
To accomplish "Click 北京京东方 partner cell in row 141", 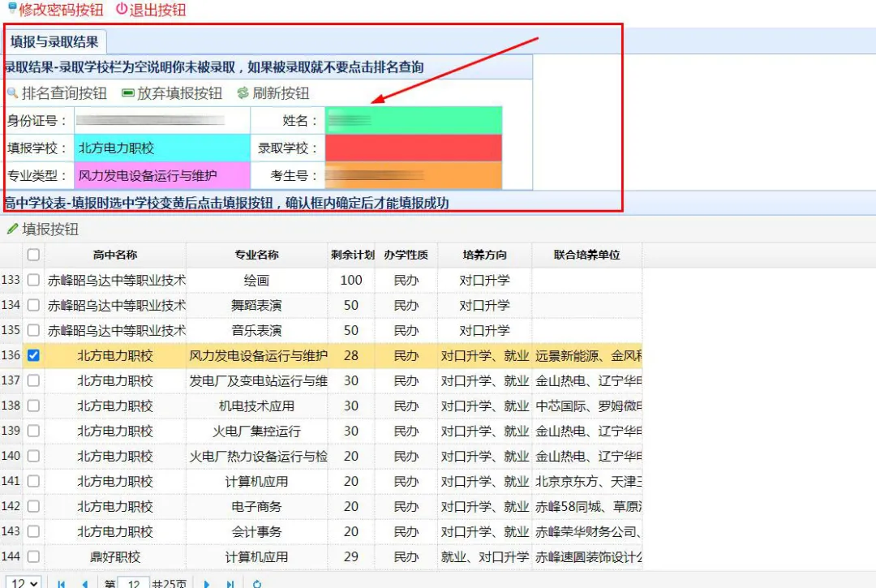I will 587,481.
